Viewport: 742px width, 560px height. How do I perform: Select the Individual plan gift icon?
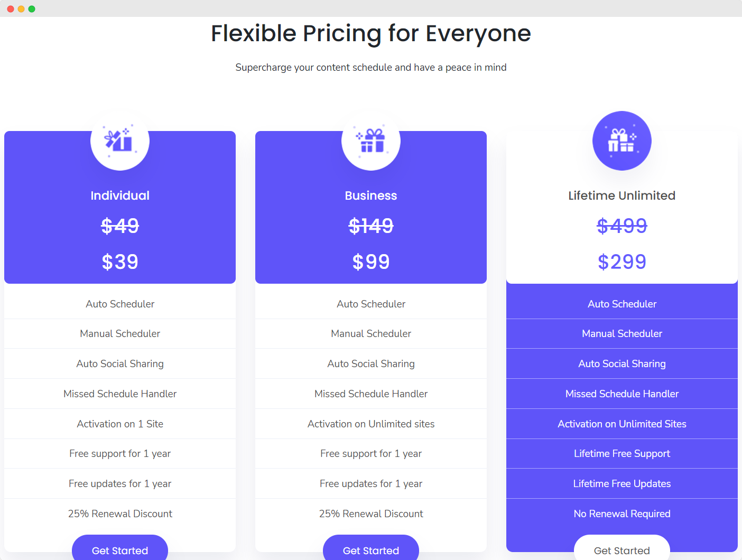point(120,141)
